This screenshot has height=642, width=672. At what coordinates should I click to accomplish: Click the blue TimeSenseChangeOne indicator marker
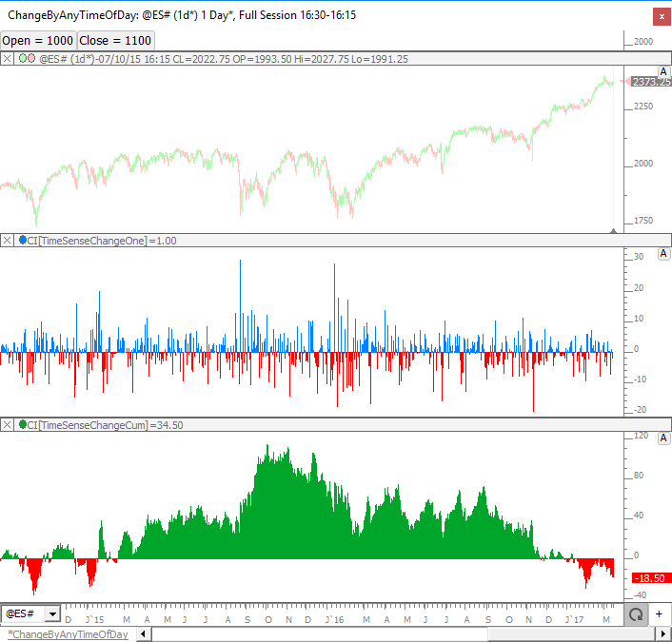(x=22, y=241)
